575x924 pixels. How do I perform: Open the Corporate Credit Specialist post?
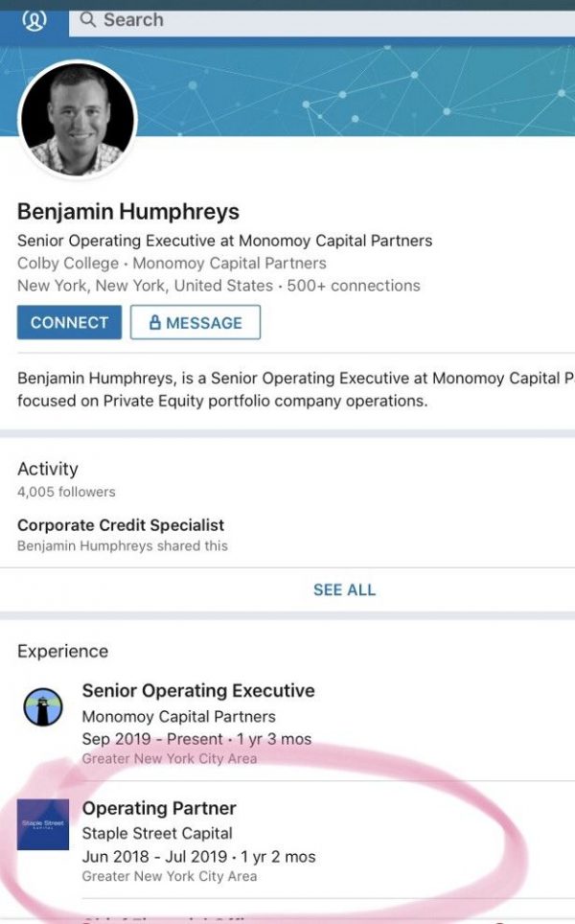121,525
